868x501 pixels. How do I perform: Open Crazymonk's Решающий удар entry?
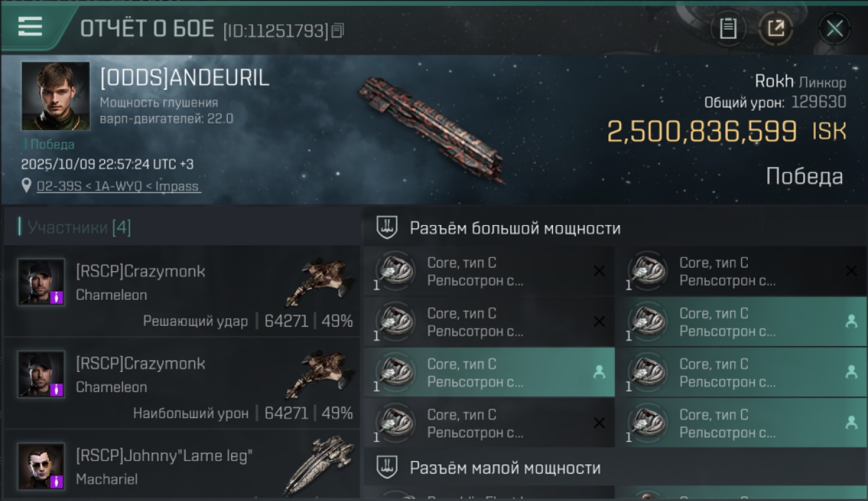point(182,291)
